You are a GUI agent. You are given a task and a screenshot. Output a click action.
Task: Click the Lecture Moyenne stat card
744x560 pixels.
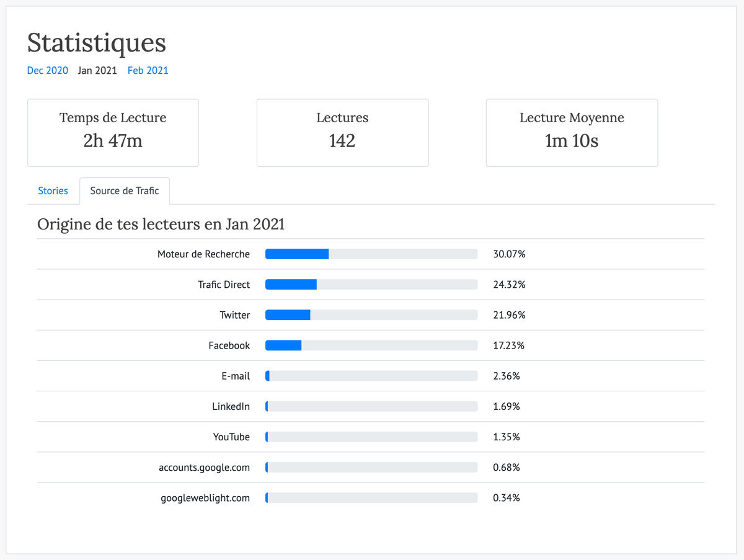pyautogui.click(x=572, y=133)
